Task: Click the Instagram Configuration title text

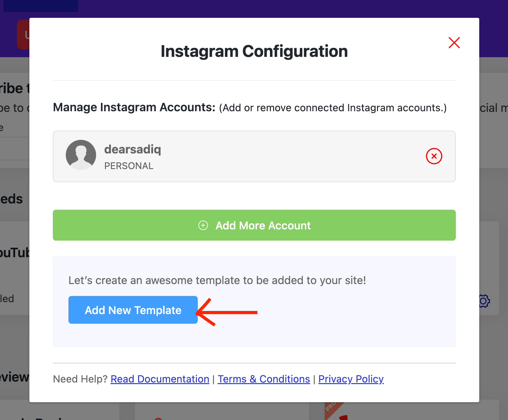Action: click(x=254, y=51)
